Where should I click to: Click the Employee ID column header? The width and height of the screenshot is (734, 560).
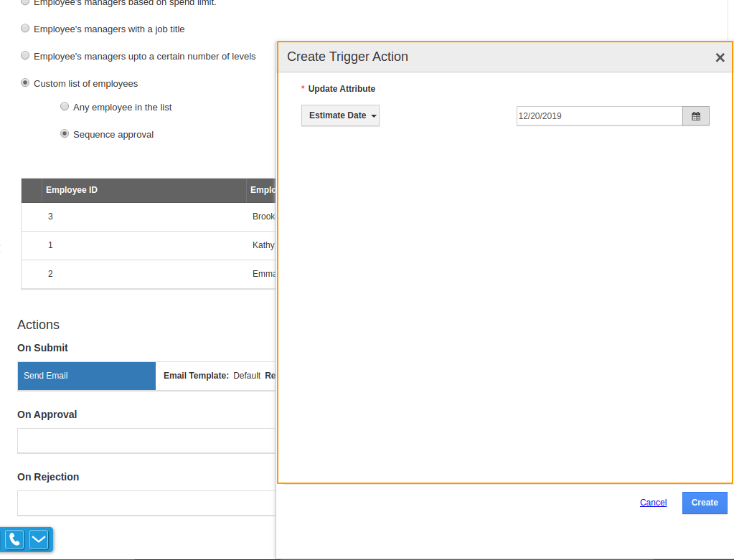[72, 190]
